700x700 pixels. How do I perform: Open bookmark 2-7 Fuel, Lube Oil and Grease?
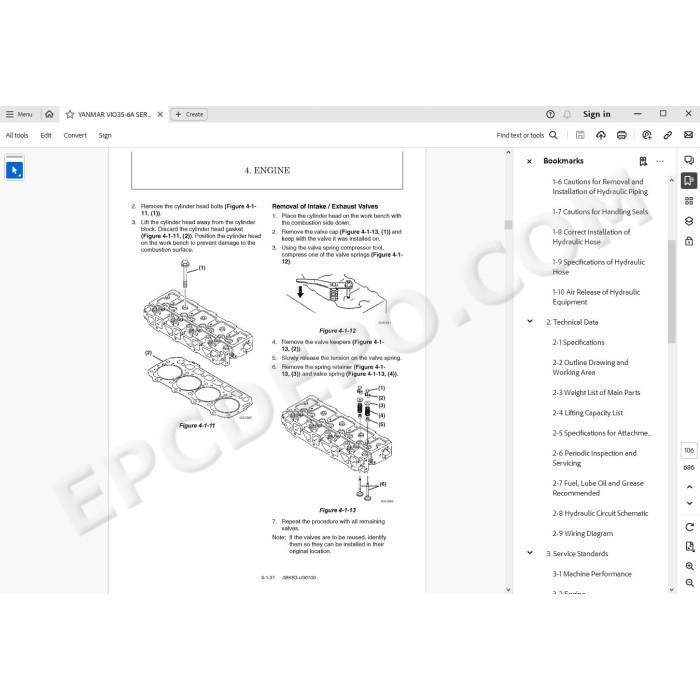[x=598, y=488]
